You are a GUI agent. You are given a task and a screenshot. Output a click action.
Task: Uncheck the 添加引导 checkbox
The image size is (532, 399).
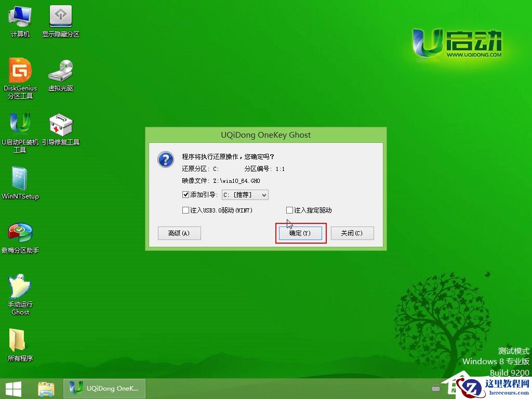coord(185,195)
